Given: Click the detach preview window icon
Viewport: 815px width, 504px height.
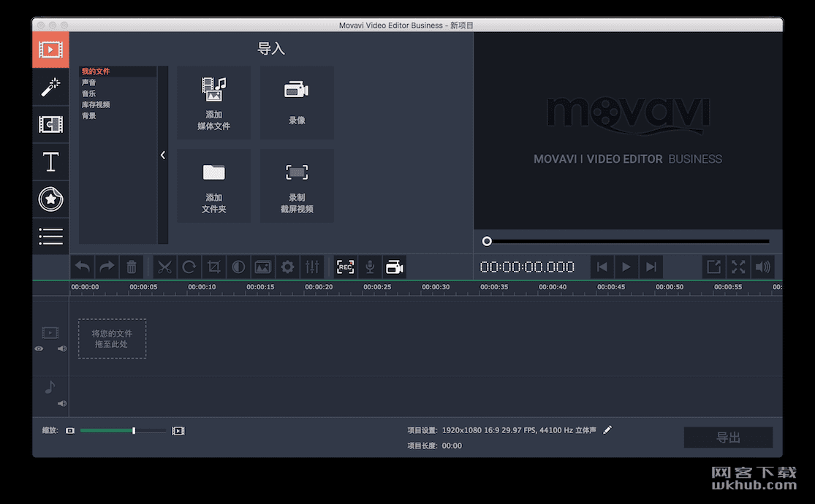Looking at the screenshot, I should (x=713, y=267).
